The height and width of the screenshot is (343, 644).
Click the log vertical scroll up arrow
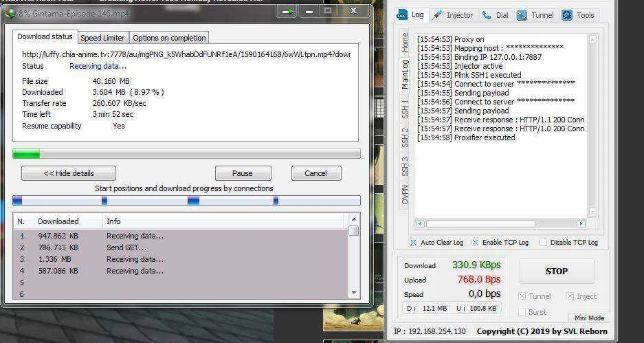592,39
